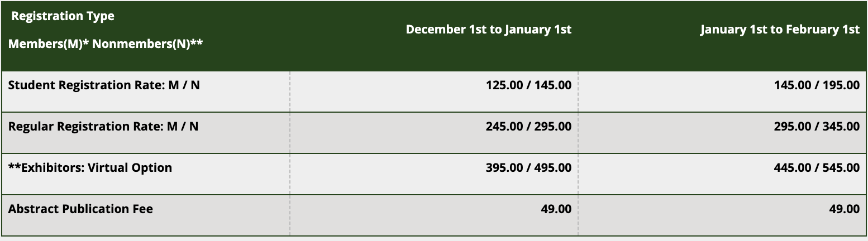This screenshot has height=241, width=868.
Task: Click the Abstract Publication Fee row label
Action: click(80, 209)
